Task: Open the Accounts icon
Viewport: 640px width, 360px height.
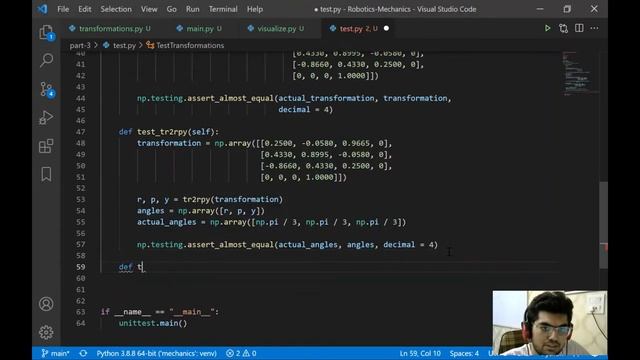Action: tap(46, 304)
